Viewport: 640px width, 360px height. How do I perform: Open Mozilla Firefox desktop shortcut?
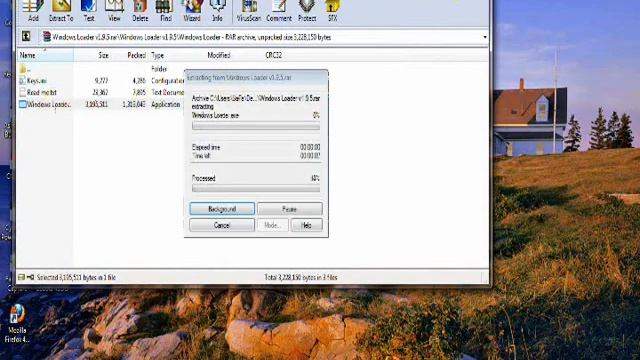click(17, 323)
